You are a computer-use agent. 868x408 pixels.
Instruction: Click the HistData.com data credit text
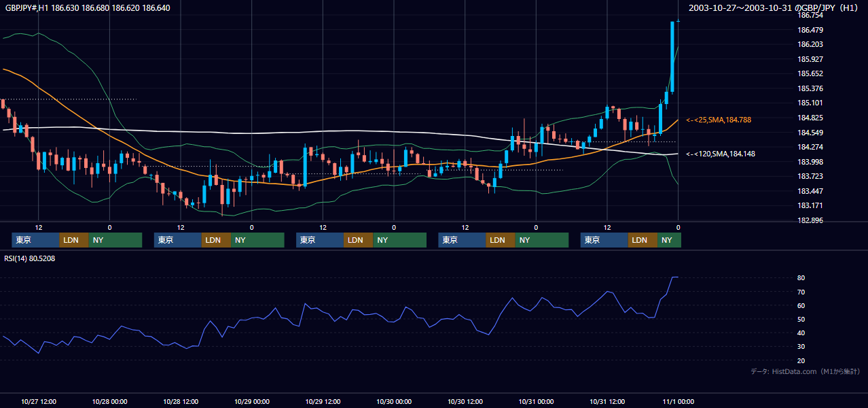[x=805, y=371]
